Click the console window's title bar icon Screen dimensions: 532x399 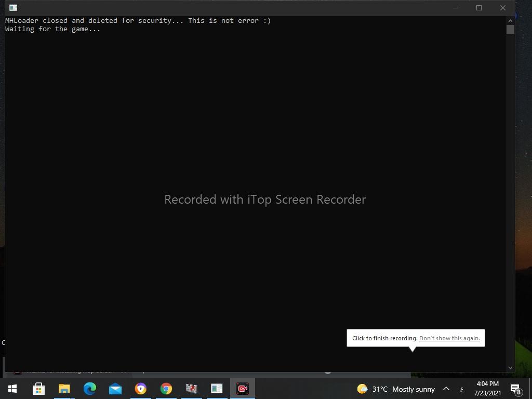point(13,7)
